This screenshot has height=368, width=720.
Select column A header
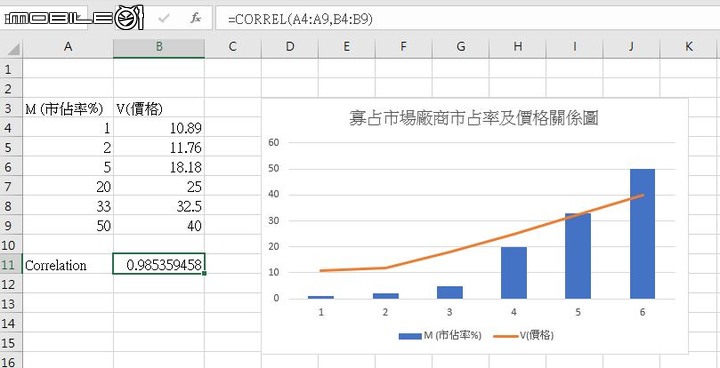[68, 47]
